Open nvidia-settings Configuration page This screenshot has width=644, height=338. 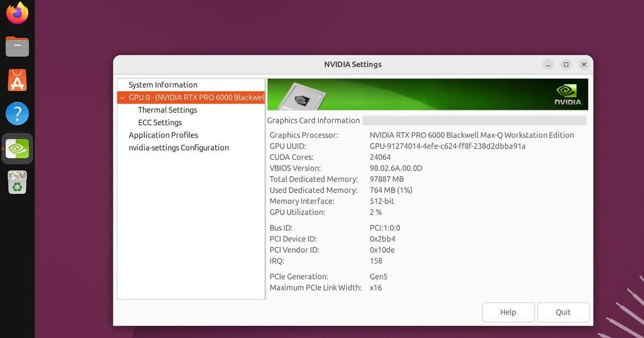179,148
